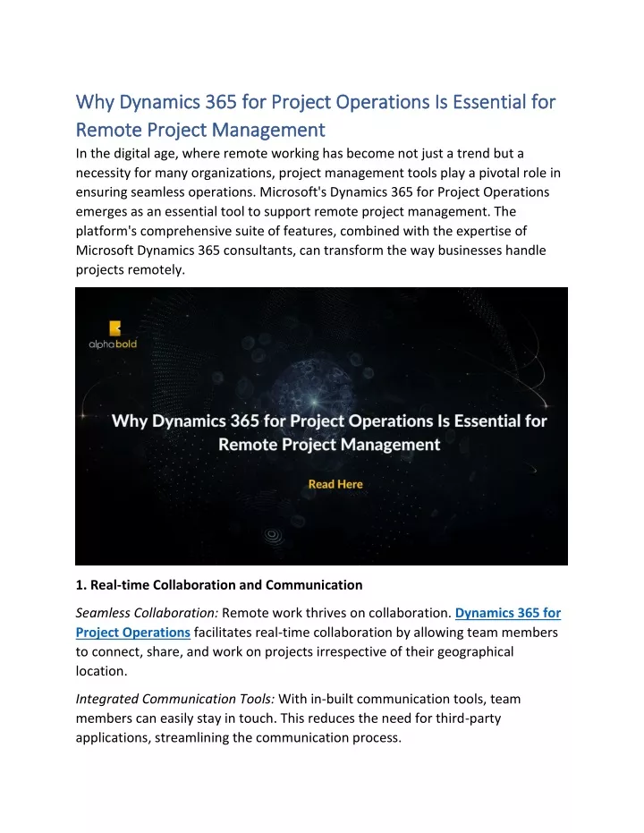Click the word 'location.' in first section
The height and width of the screenshot is (833, 644).
point(101,671)
